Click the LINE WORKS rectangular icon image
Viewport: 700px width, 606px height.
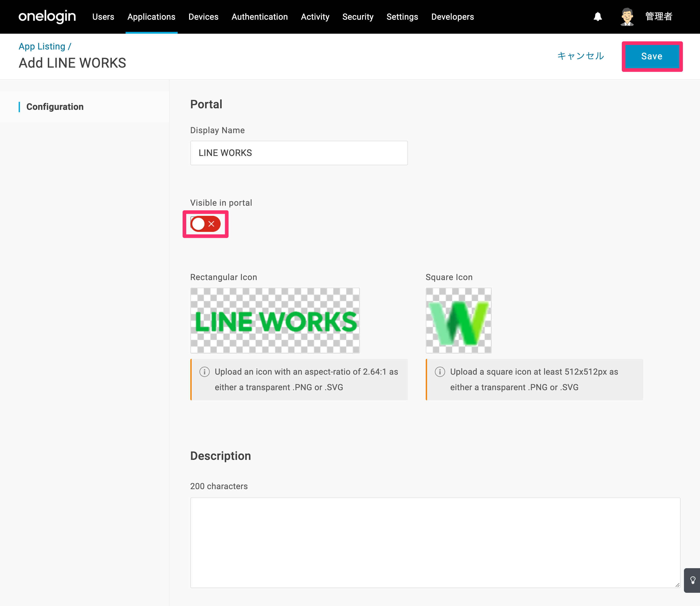click(x=275, y=320)
